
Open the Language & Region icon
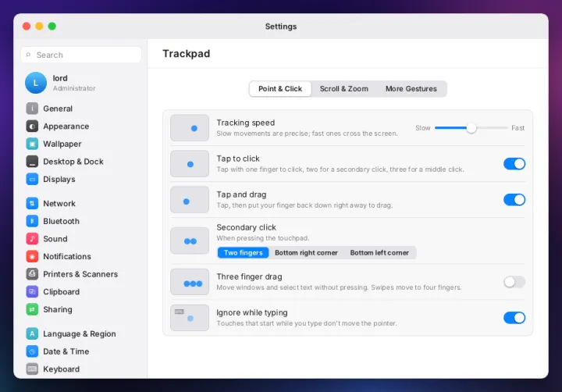tap(32, 333)
